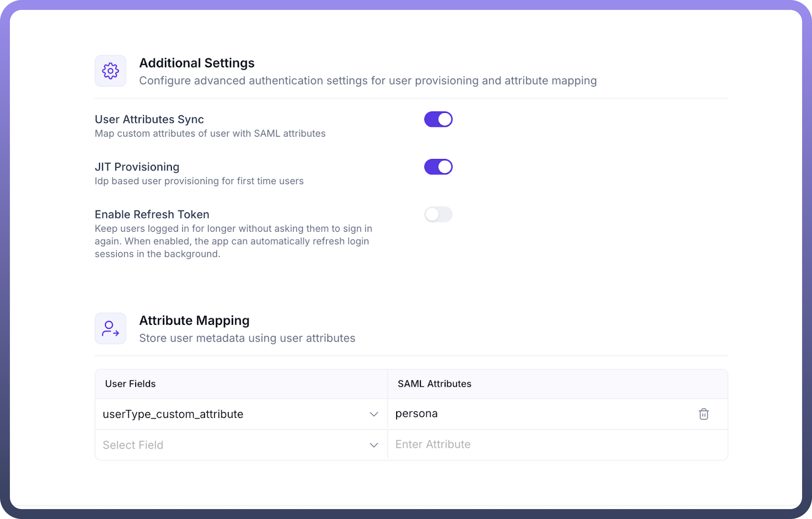
Task: Turn off the JIT Provisioning switch
Action: [x=438, y=167]
